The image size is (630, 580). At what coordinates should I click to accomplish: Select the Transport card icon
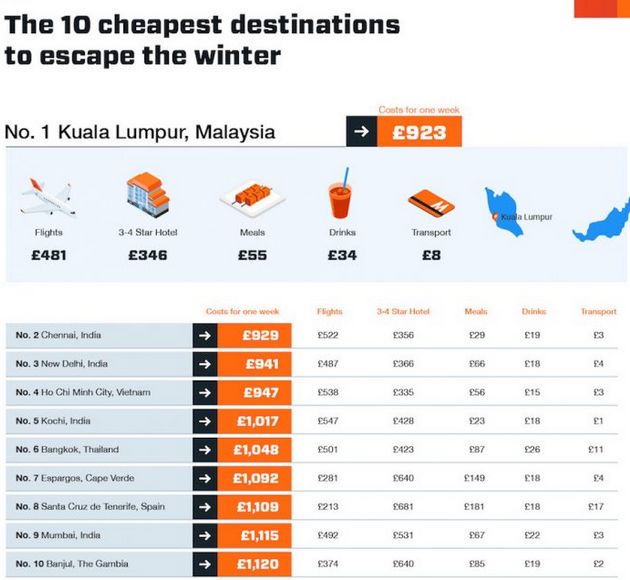[x=432, y=203]
